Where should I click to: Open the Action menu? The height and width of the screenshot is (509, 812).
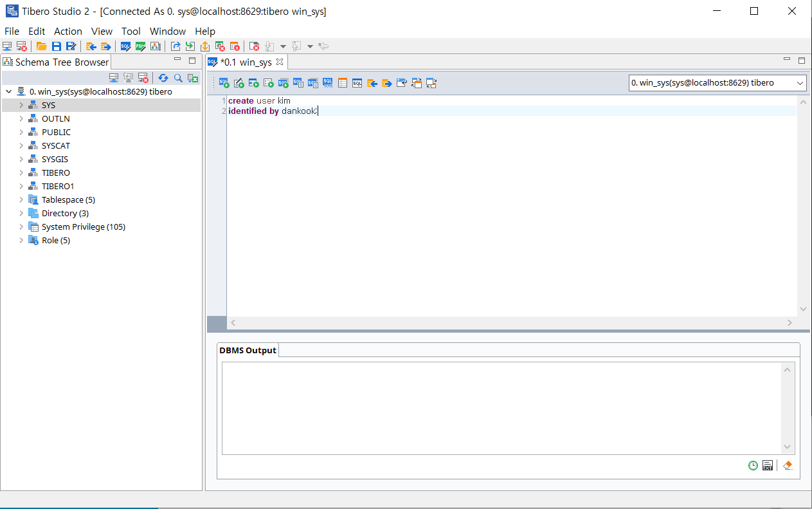click(68, 31)
